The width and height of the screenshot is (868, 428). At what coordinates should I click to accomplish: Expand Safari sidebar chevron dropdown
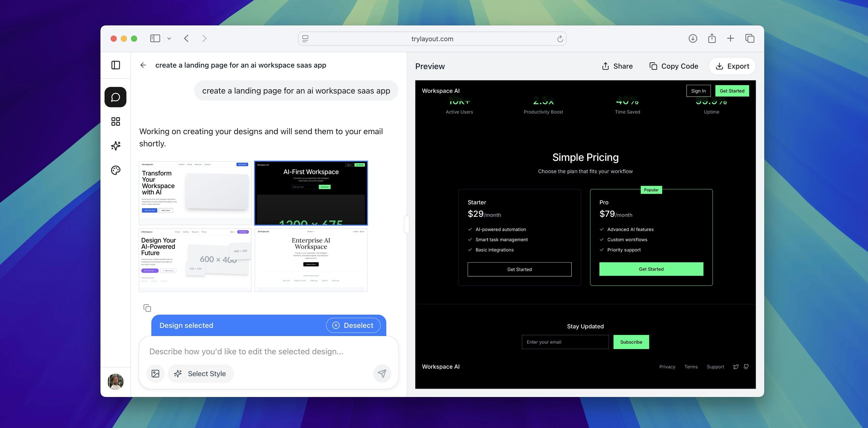click(169, 38)
